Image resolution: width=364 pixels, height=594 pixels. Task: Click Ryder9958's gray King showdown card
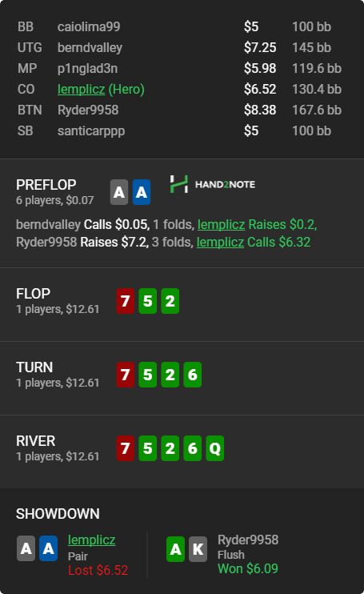[198, 549]
